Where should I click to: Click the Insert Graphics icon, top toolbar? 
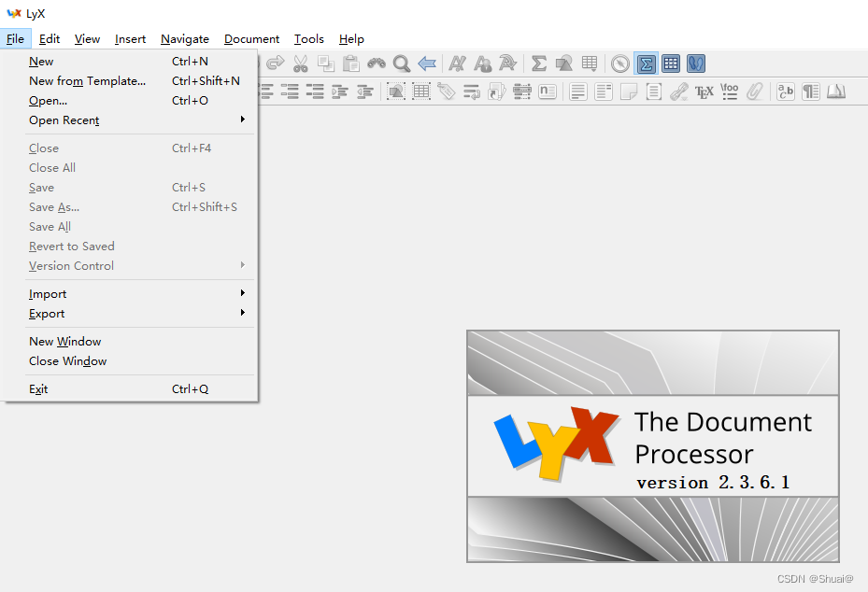point(564,63)
